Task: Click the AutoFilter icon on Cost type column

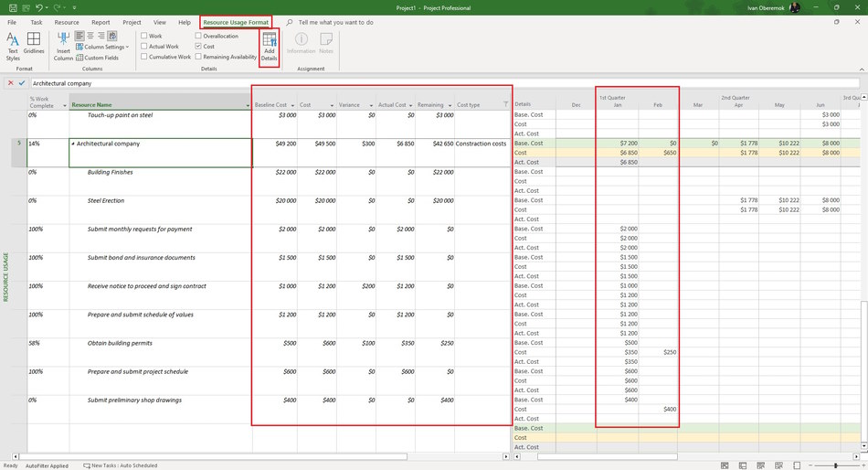Action: click(x=505, y=104)
